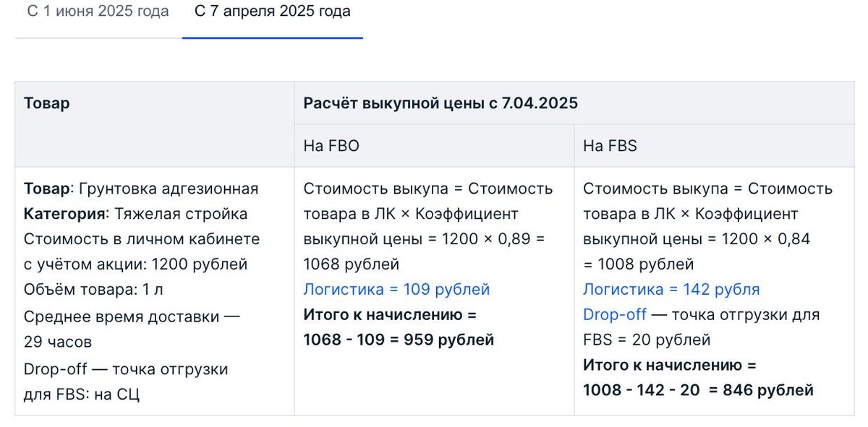The image size is (868, 427).
Task: Select the active "С 7 апреля 2025 года" tab
Action: coord(273,11)
